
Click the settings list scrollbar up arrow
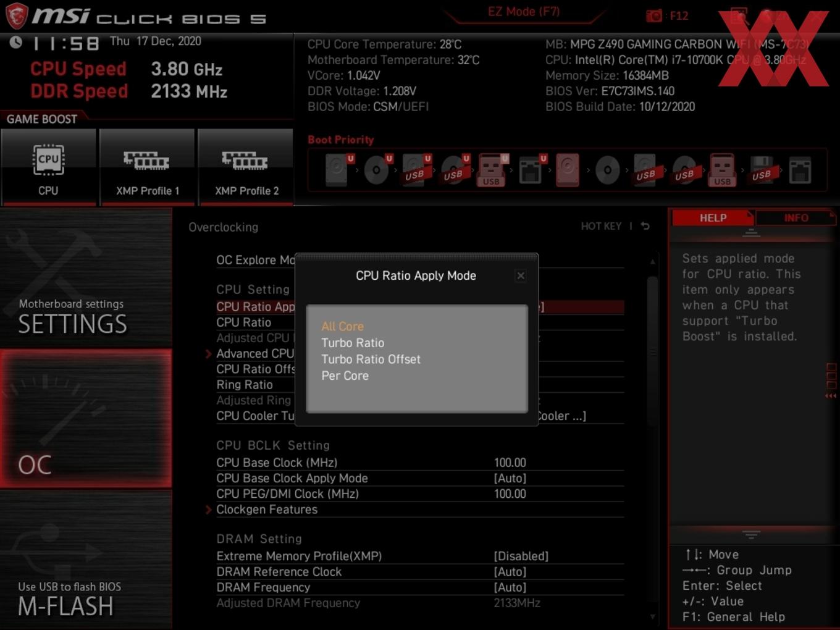652,262
